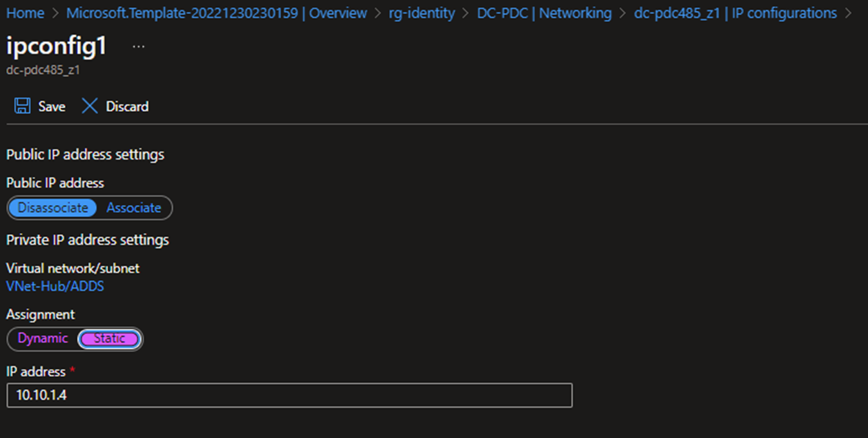868x438 pixels.
Task: Click the chevron after IP configurations breadcrumb
Action: pos(849,13)
